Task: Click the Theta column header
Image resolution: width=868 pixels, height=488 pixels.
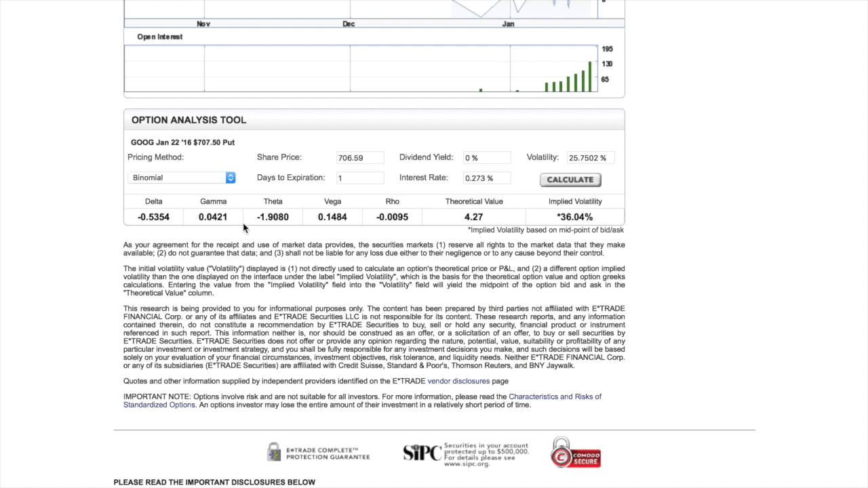Action: coord(273,201)
